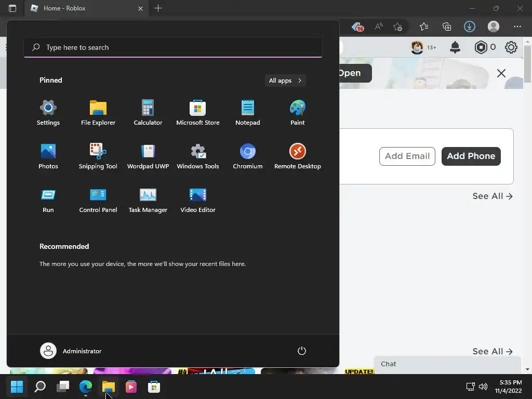The width and height of the screenshot is (532, 399).
Task: Select the Home - Roblox browser tab
Action: [87, 8]
